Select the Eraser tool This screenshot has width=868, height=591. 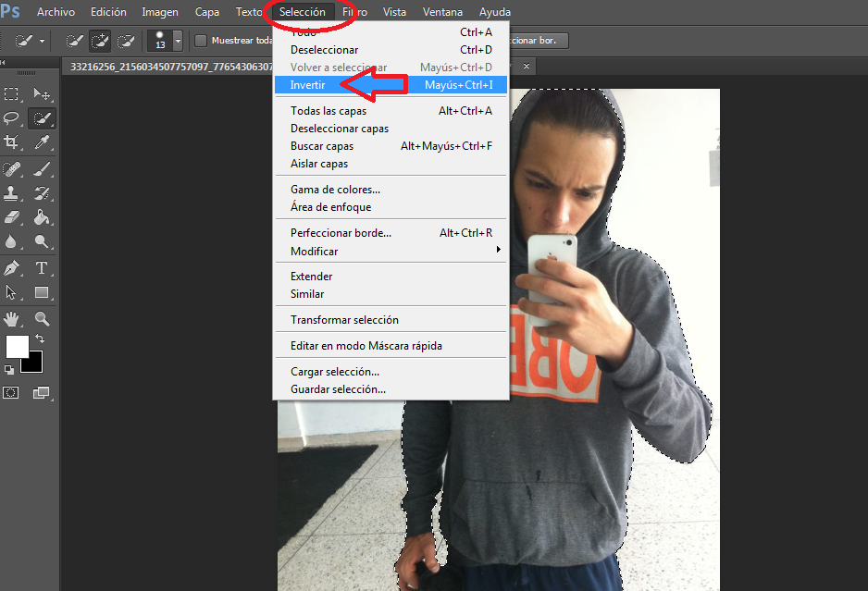click(11, 217)
